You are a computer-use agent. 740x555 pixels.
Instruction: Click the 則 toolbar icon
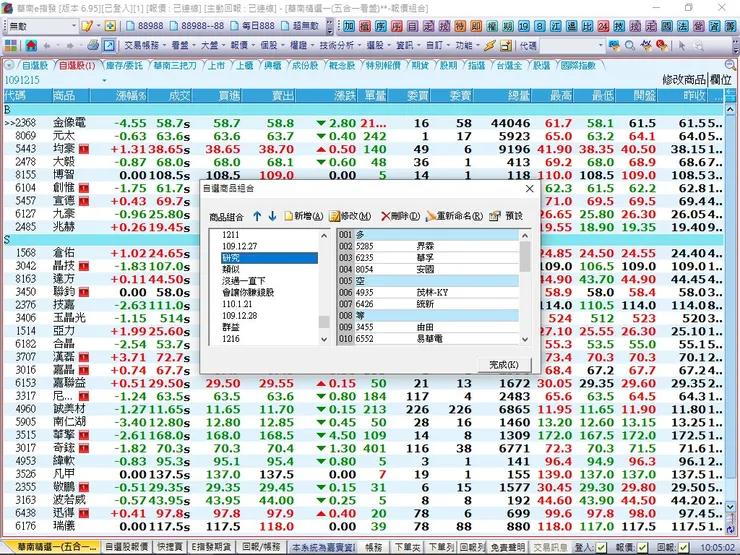[476, 26]
